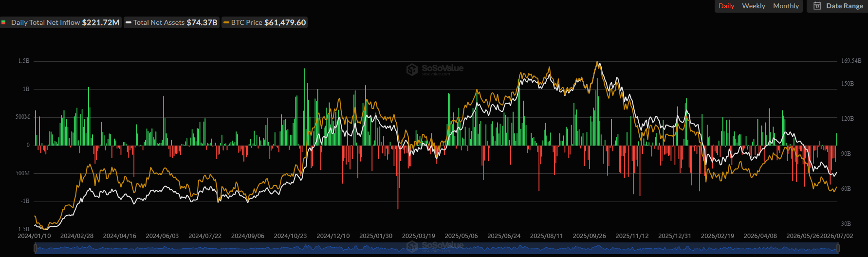Click the 30B right axis label

pyautogui.click(x=846, y=224)
